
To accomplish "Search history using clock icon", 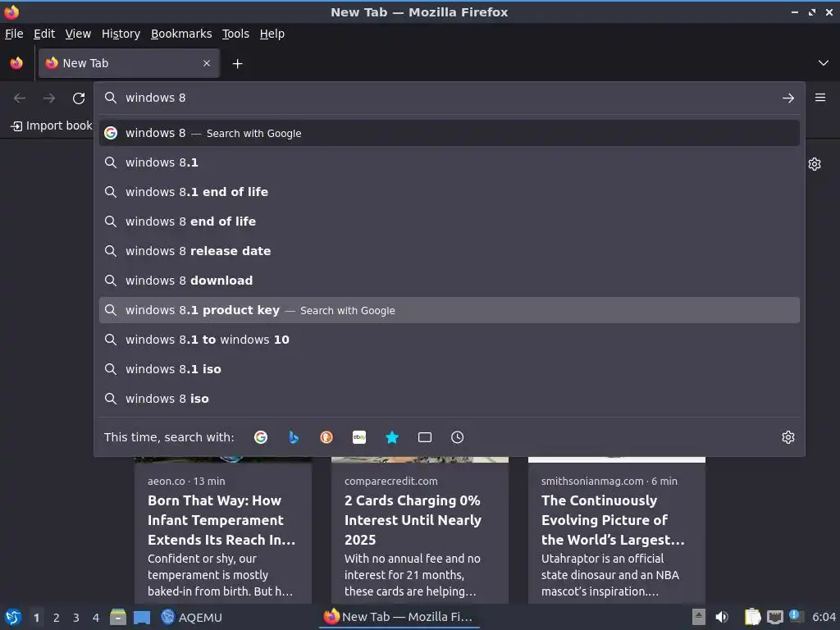I will tap(458, 437).
